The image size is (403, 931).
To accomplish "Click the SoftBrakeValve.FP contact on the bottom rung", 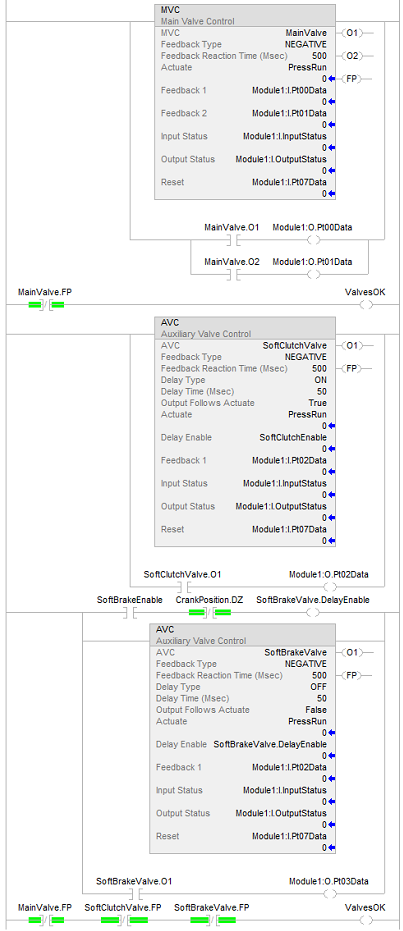I will pos(212,920).
